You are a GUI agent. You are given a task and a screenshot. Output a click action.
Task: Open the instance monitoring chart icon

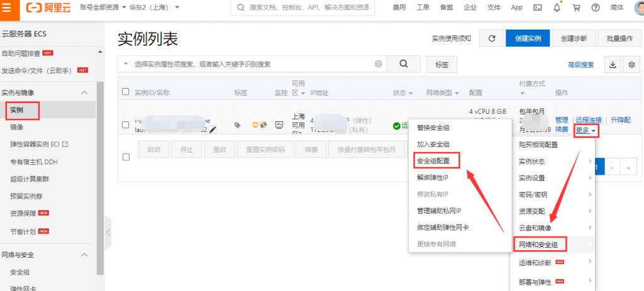[x=279, y=125]
